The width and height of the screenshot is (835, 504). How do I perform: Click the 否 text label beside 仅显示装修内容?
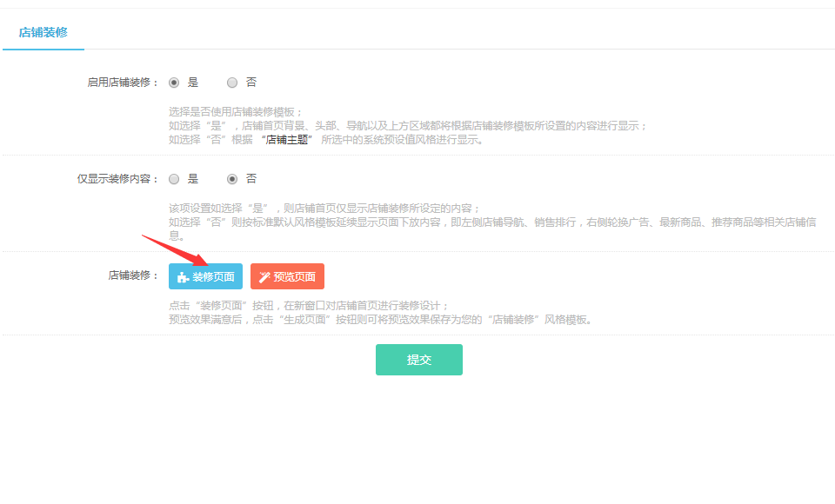point(251,179)
